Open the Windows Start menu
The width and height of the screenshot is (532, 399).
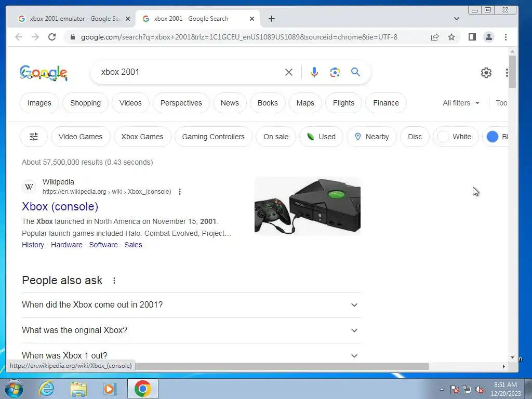point(14,389)
